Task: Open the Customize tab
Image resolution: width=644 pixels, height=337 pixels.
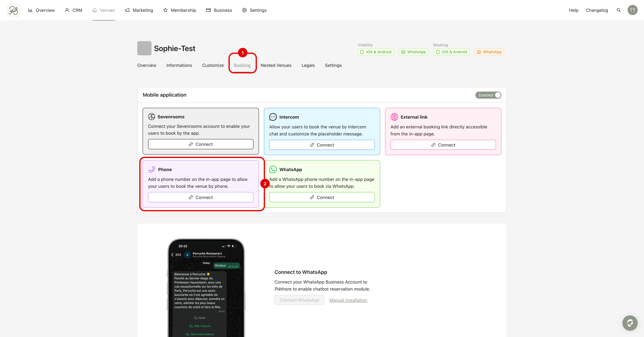Action: [213, 65]
